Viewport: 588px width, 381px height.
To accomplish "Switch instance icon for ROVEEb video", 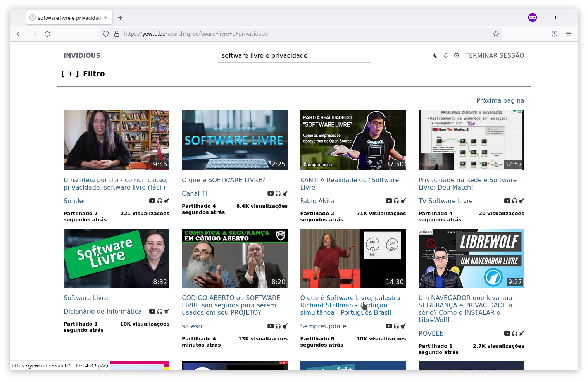I will [x=521, y=333].
